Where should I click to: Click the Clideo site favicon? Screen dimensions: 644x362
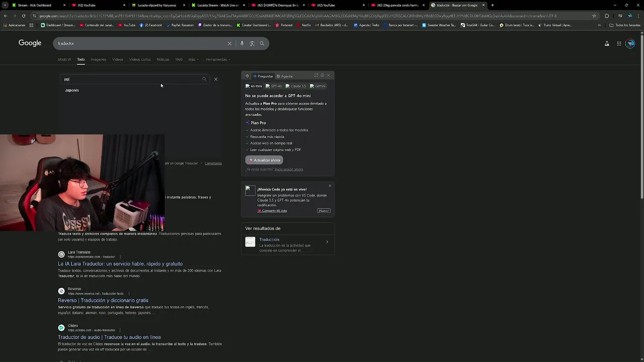(61, 328)
